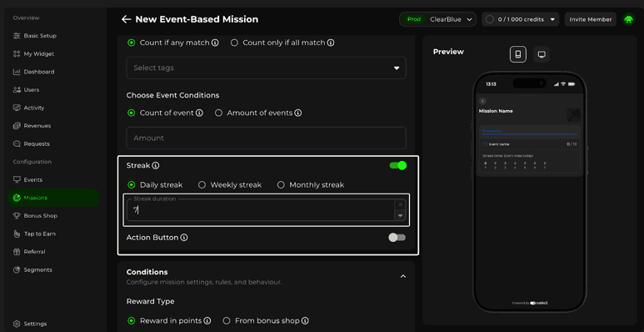Select Count only if all match option
The width and height of the screenshot is (644, 332).
tap(234, 43)
